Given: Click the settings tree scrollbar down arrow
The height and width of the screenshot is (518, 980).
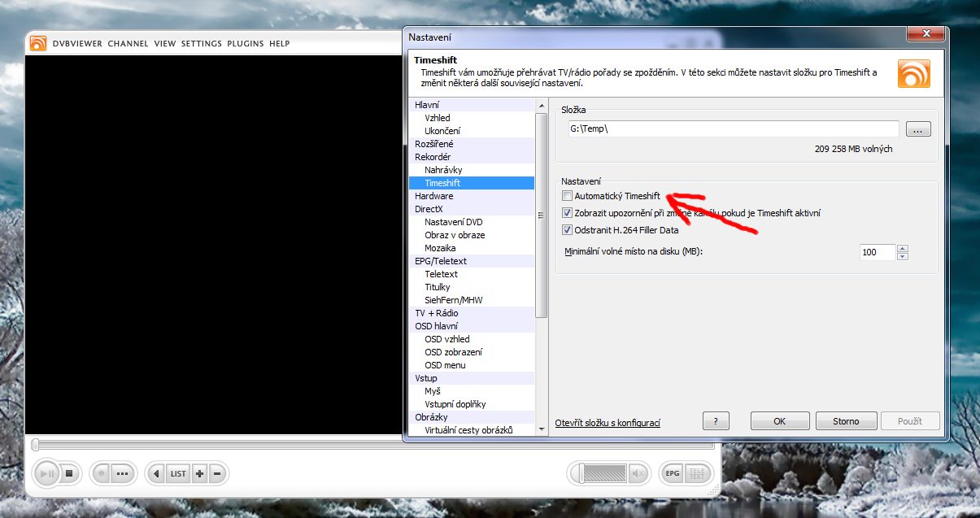Looking at the screenshot, I should (x=542, y=429).
